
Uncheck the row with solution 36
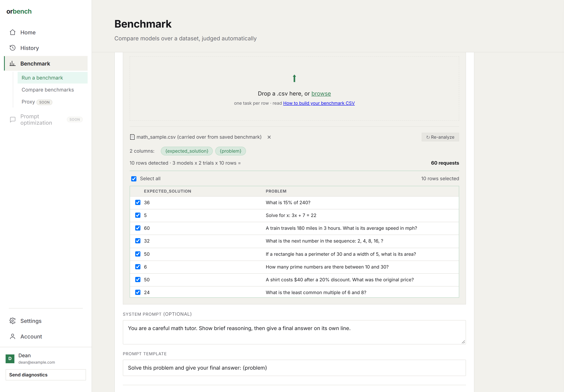tap(138, 203)
